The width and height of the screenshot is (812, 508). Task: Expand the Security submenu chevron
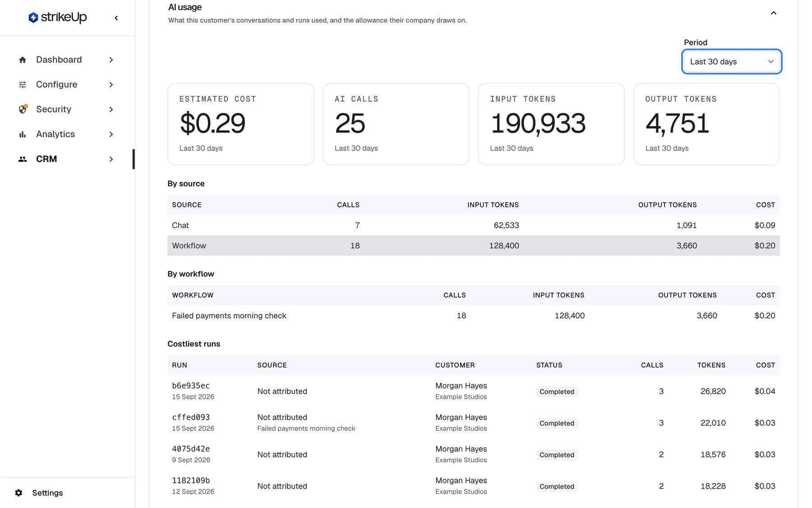pyautogui.click(x=111, y=109)
